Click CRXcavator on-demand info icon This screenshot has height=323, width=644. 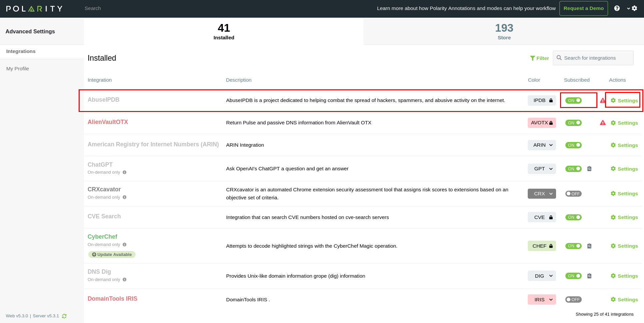[125, 197]
